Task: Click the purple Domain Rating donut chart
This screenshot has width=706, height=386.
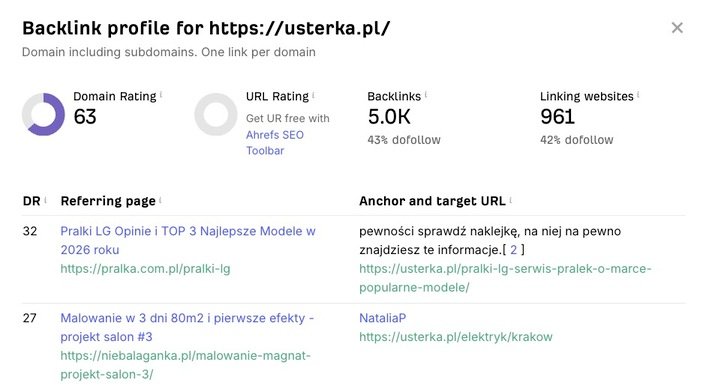Action: pos(43,114)
